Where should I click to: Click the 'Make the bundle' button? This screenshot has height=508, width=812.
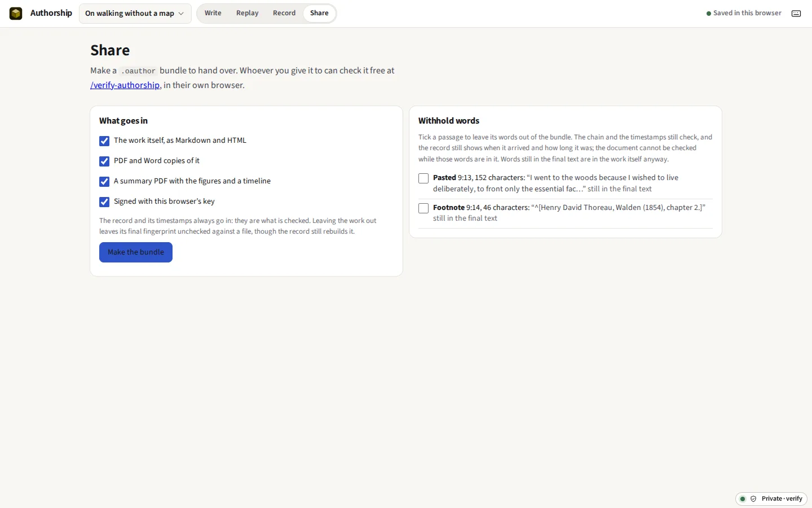coord(136,252)
